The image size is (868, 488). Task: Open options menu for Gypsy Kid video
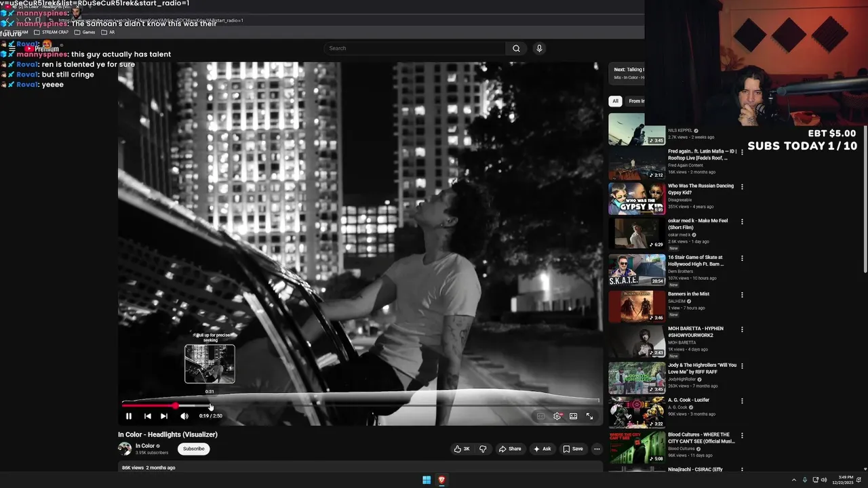[742, 186]
